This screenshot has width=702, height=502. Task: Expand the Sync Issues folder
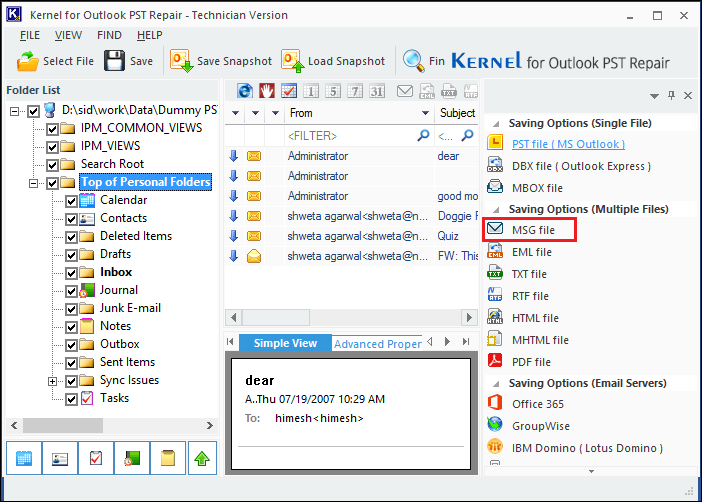pyautogui.click(x=52, y=381)
